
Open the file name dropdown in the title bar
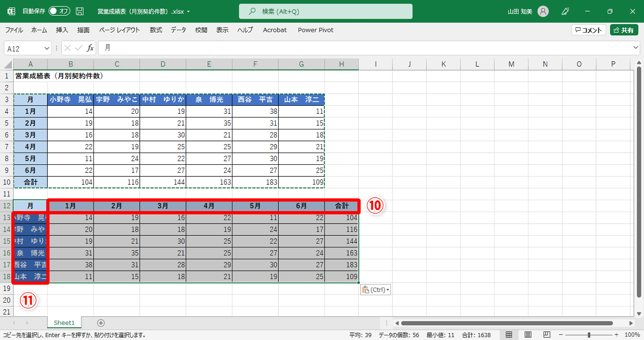click(x=188, y=11)
